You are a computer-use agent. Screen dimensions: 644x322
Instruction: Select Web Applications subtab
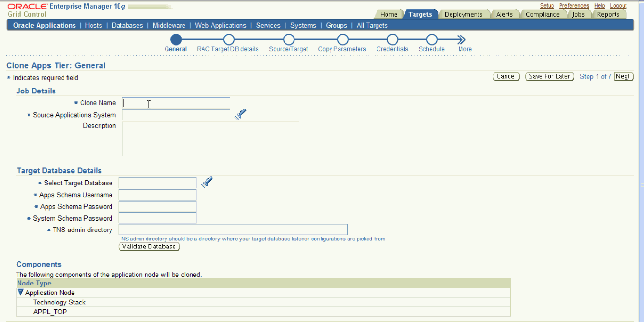[221, 25]
